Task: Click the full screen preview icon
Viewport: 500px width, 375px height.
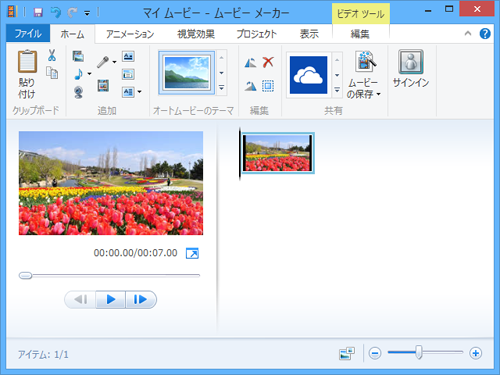Action: (x=192, y=253)
